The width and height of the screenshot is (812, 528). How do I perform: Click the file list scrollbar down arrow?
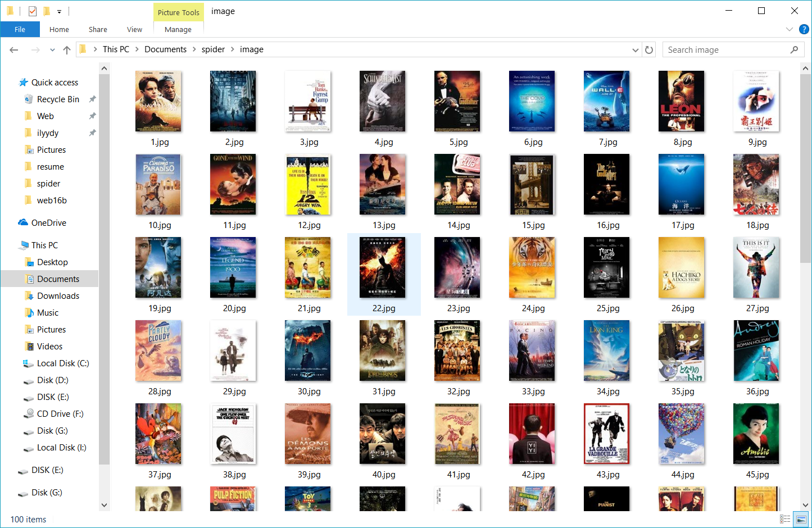[x=805, y=505]
